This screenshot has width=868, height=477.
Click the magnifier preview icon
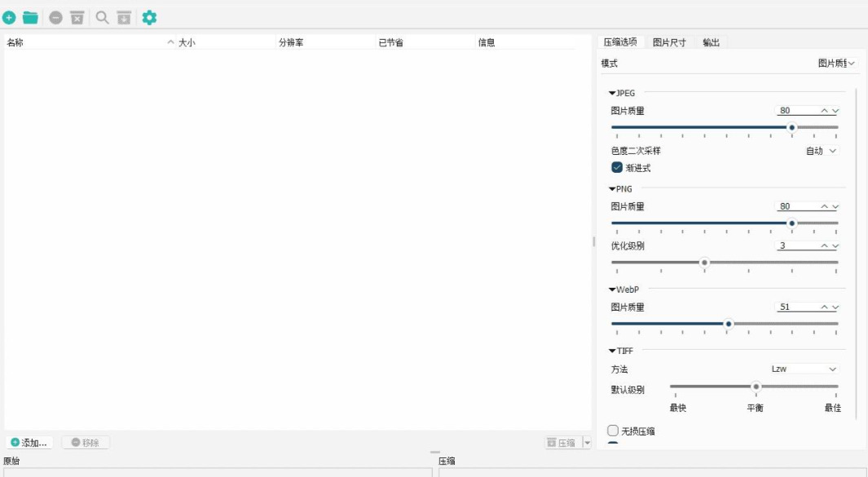(x=102, y=18)
